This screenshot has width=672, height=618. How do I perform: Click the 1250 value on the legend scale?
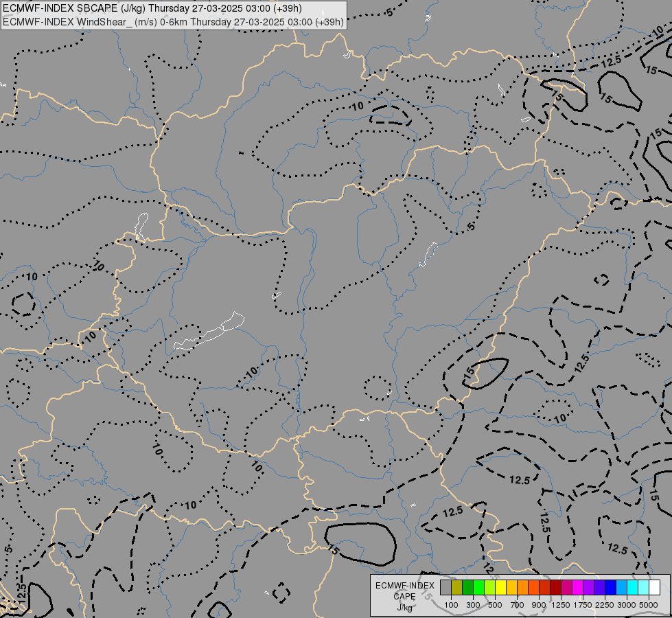(x=561, y=605)
